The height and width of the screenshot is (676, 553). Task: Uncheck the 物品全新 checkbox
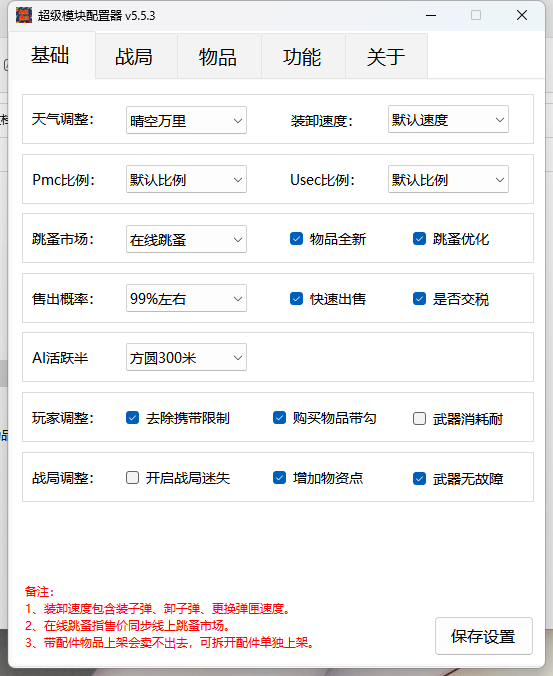coord(297,238)
